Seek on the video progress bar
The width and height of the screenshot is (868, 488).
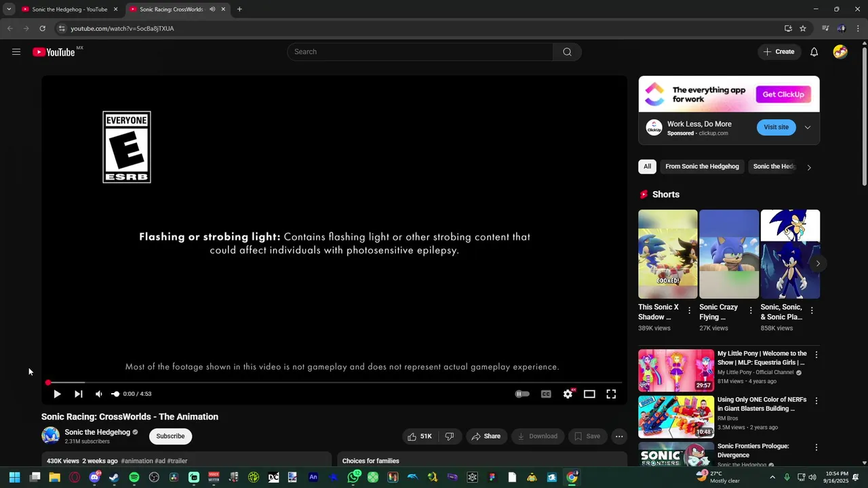coord(334,383)
